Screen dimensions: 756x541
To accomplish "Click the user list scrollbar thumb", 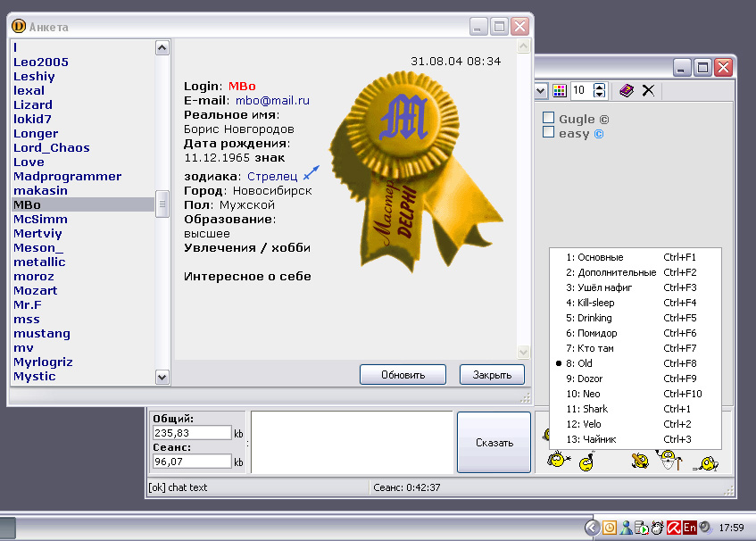I will [x=162, y=204].
